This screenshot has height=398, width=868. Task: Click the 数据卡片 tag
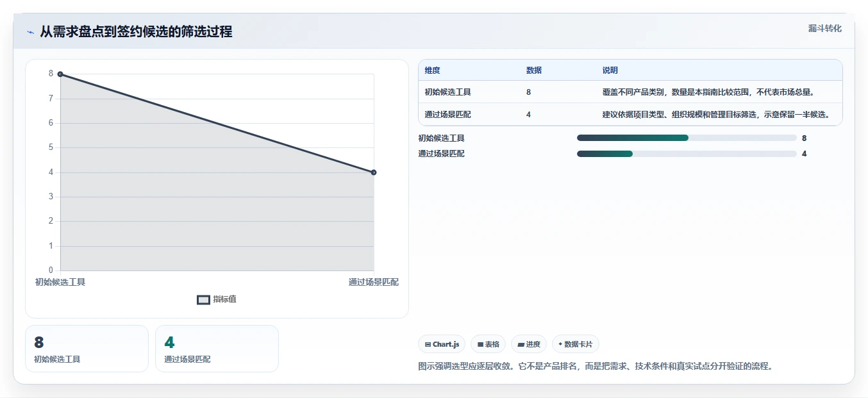pyautogui.click(x=576, y=344)
